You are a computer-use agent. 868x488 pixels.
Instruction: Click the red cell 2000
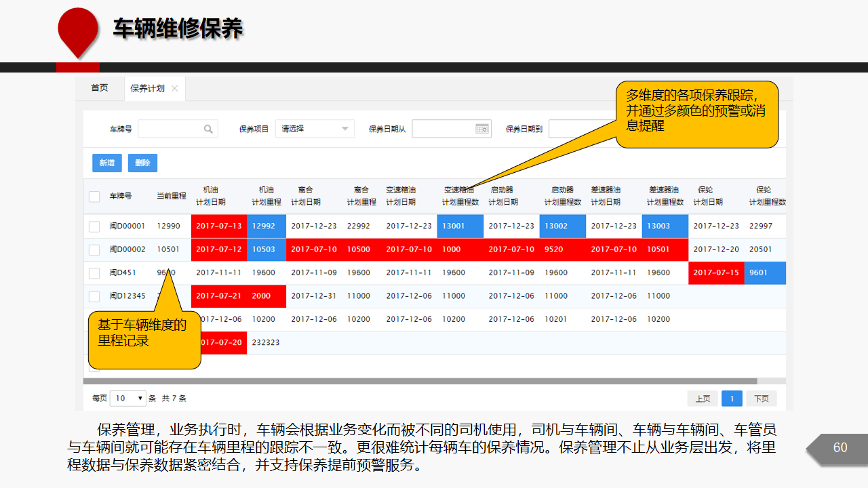tap(267, 296)
